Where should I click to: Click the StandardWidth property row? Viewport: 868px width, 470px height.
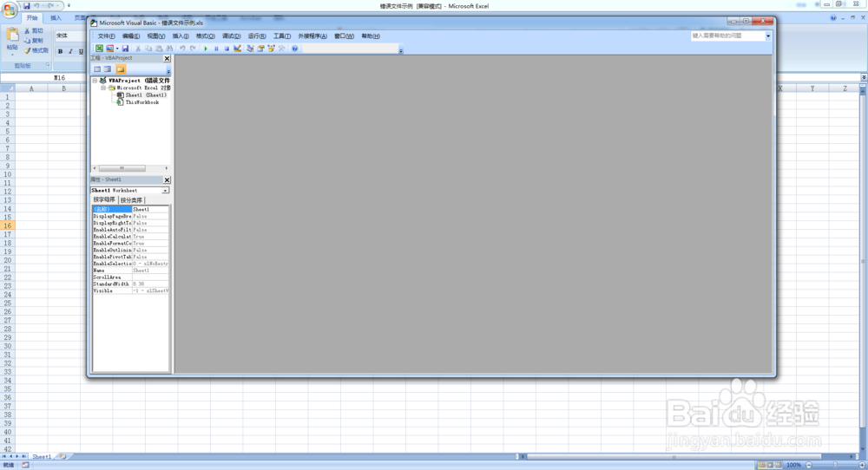131,284
